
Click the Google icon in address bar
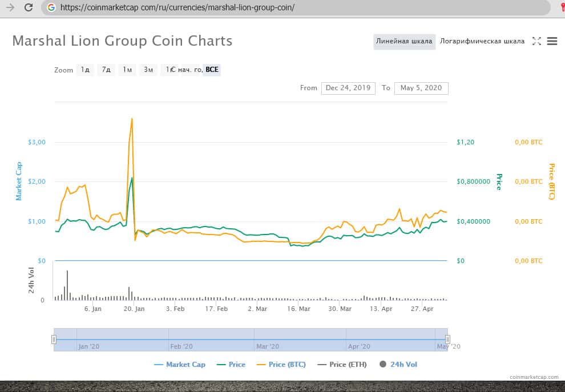coord(51,7)
